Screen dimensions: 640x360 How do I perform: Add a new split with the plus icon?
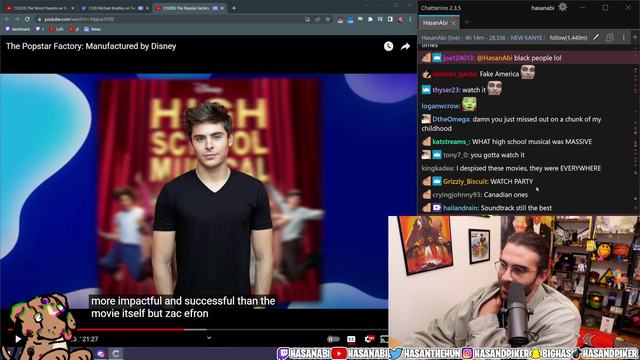point(635,37)
